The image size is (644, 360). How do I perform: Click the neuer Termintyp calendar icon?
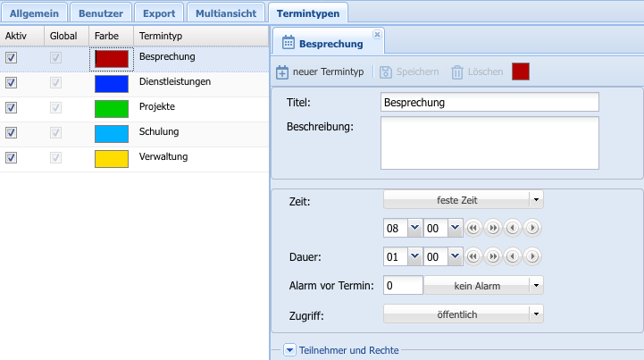tap(282, 72)
